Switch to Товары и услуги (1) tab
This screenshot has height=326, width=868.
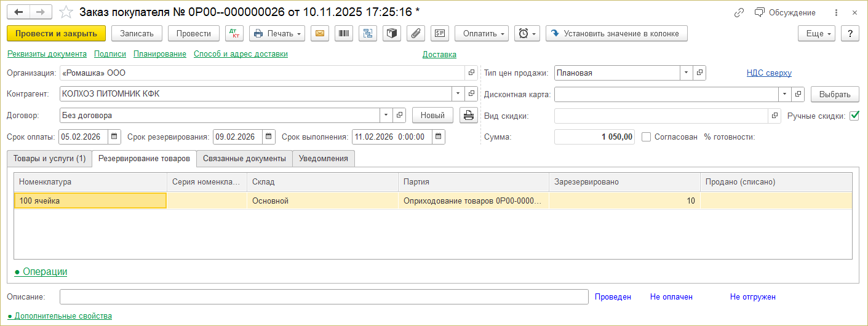coord(49,158)
